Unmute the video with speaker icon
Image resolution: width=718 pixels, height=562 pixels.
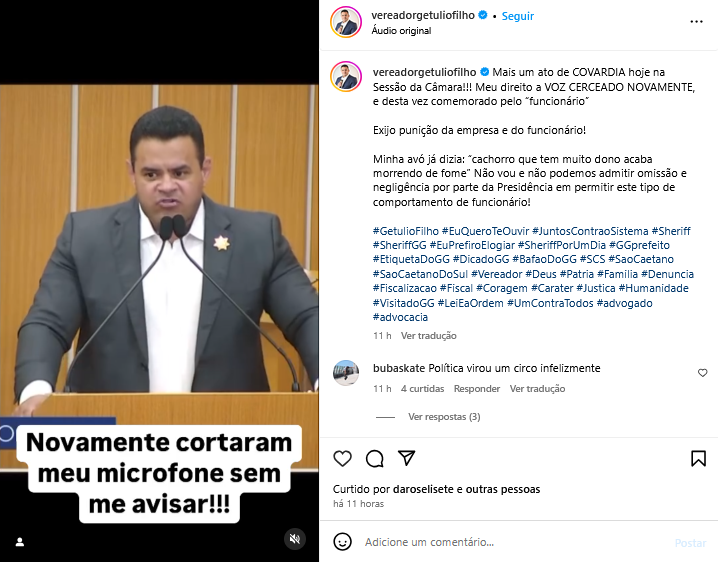pyautogui.click(x=295, y=539)
